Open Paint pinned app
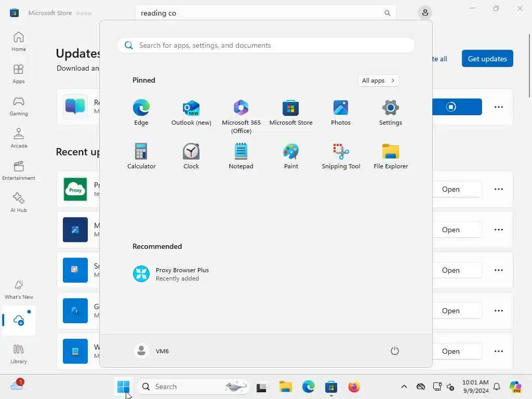Screen dimensions: 532x399 pos(291,156)
